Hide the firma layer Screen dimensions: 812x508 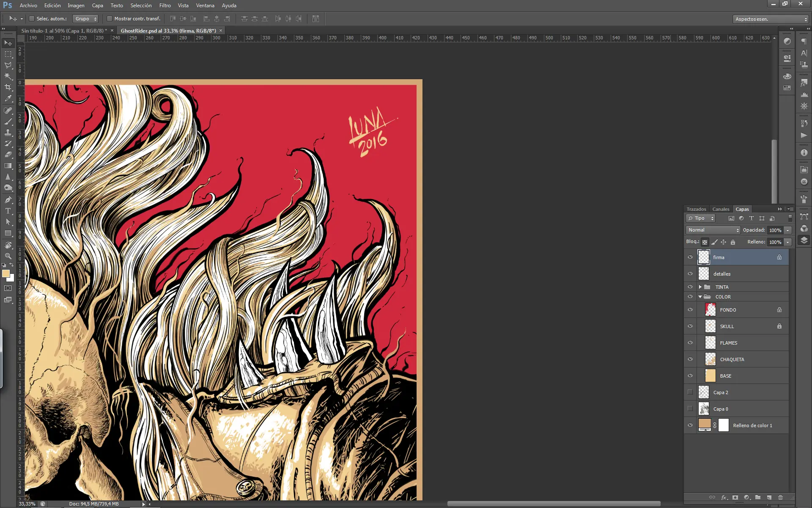pos(690,257)
